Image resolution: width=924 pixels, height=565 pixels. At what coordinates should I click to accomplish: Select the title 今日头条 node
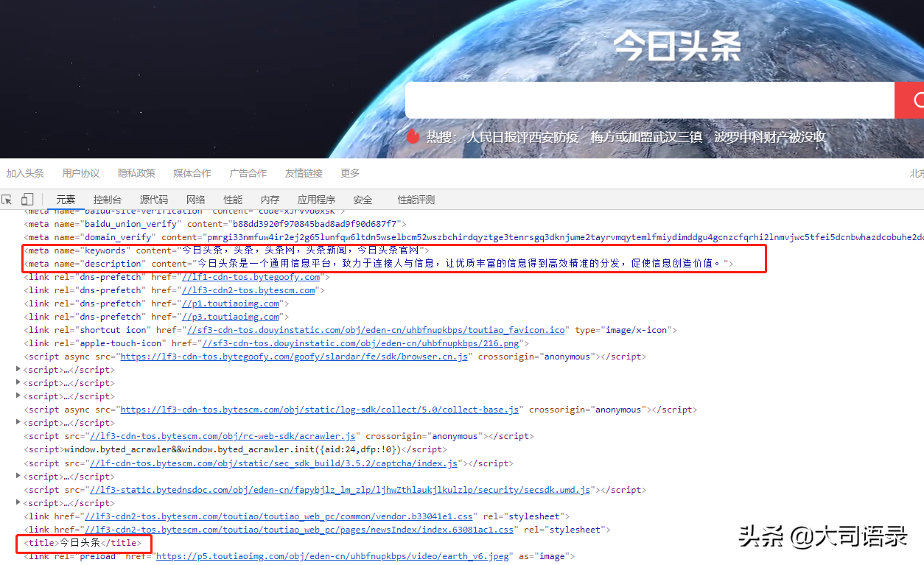tap(83, 543)
